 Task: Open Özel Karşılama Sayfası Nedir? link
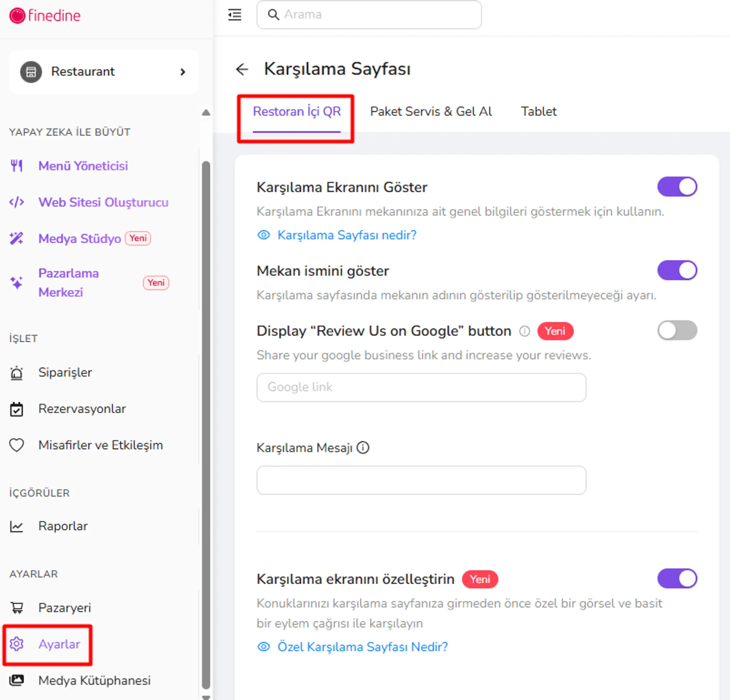pos(362,647)
